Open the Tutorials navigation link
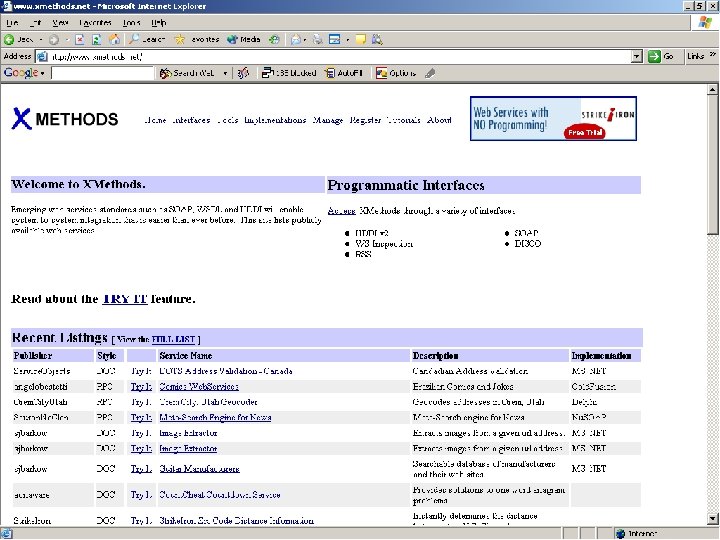The image size is (720, 540). point(403,120)
